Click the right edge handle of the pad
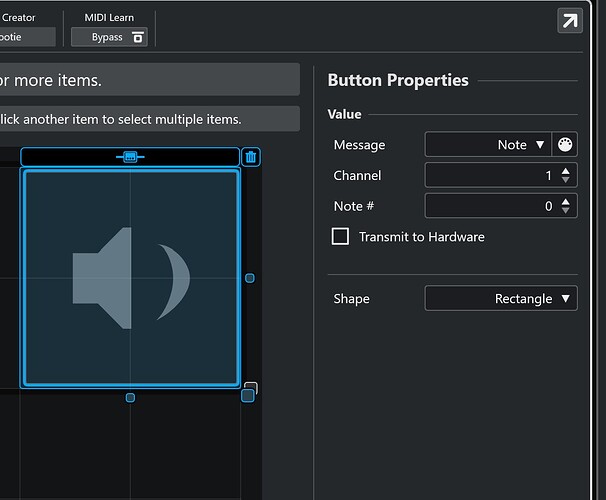 tap(250, 278)
